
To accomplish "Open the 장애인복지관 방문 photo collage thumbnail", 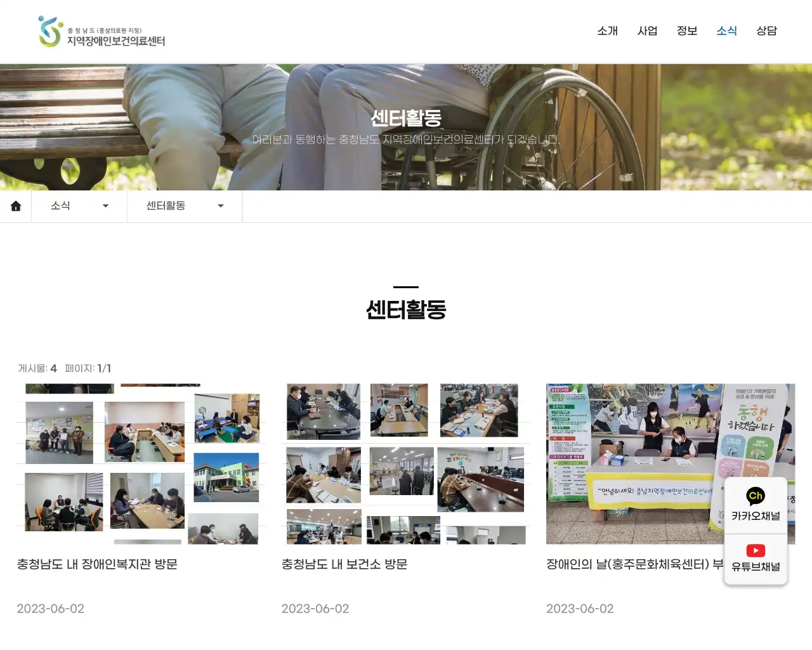I will pos(141,464).
